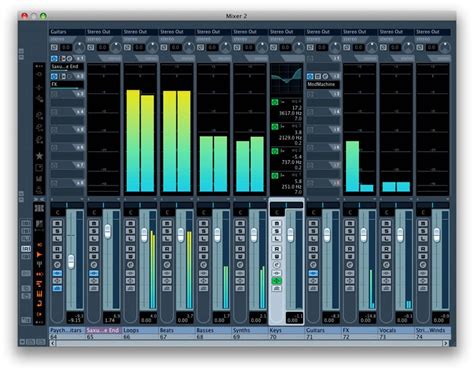
Task: Toggle input phase button on Psych...itars channel
Action: point(54,47)
